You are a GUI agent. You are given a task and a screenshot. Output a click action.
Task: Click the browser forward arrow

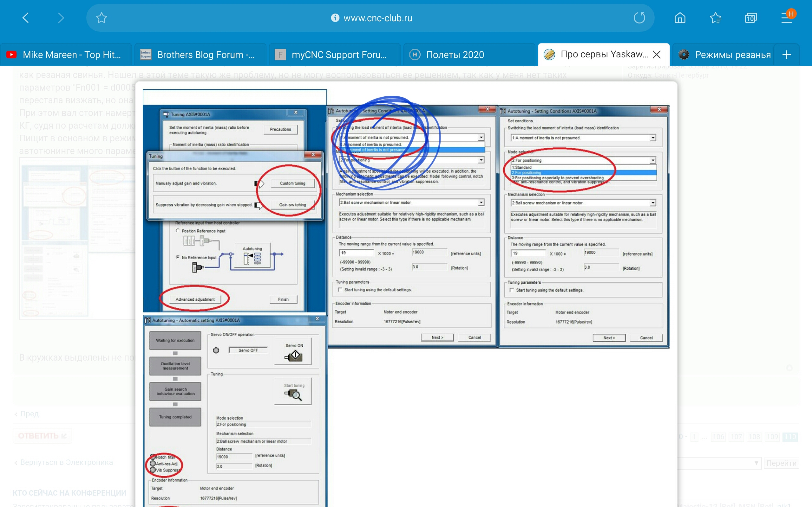tap(61, 17)
